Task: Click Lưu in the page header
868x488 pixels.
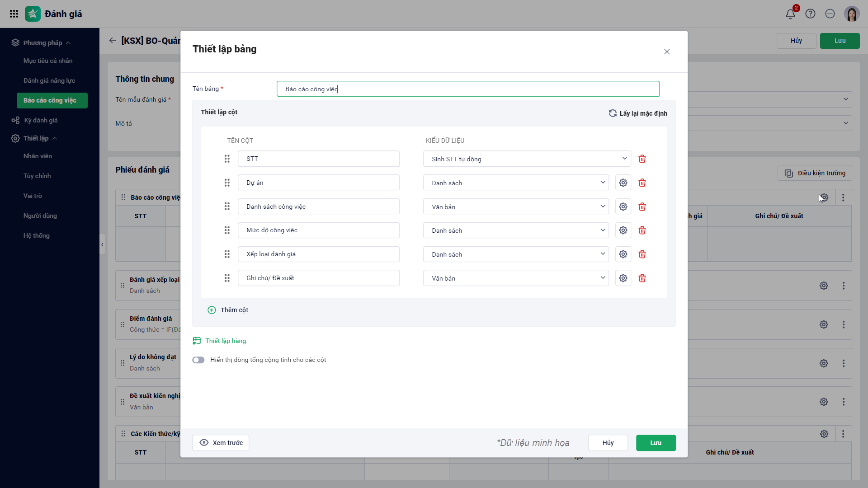Action: (x=840, y=41)
